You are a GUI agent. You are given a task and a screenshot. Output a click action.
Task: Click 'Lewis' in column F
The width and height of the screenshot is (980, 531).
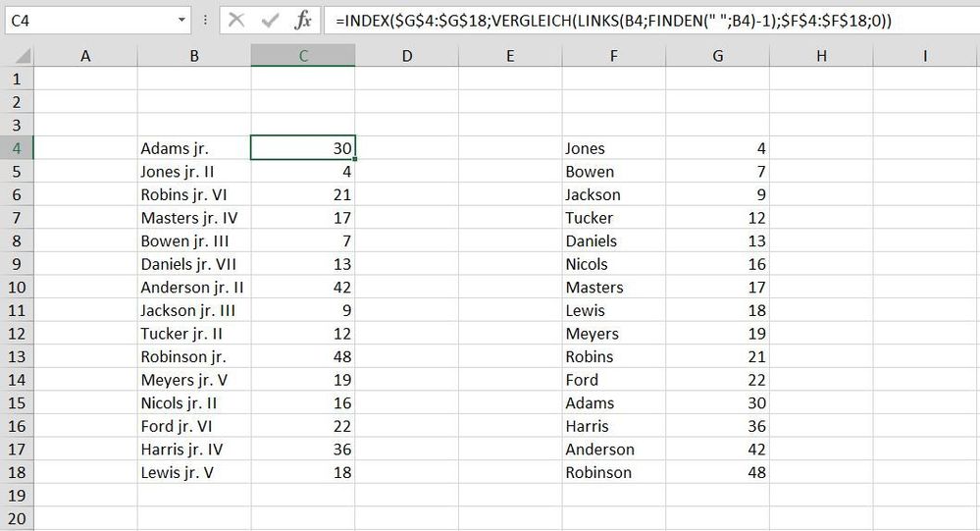[614, 310]
